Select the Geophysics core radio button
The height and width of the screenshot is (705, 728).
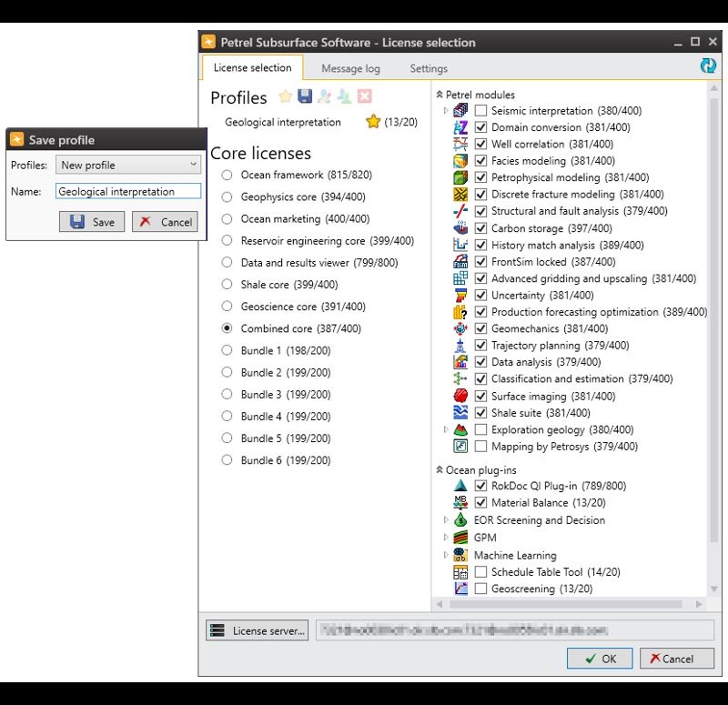(227, 196)
